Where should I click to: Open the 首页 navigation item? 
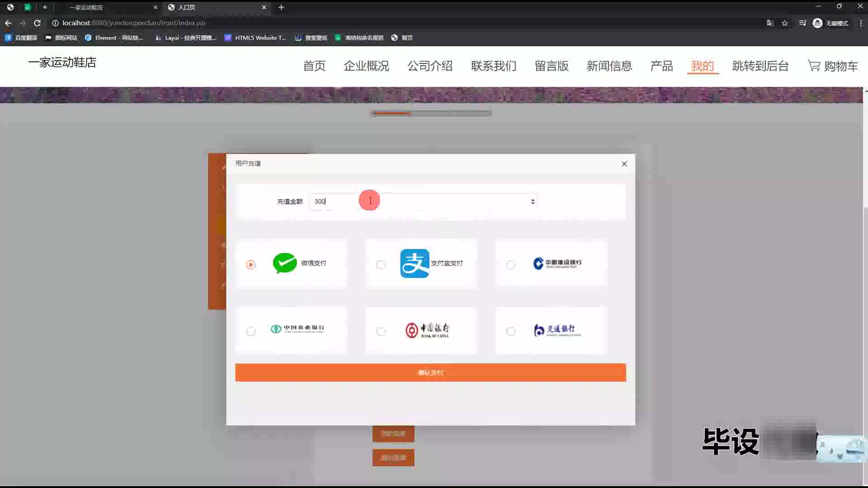point(314,66)
